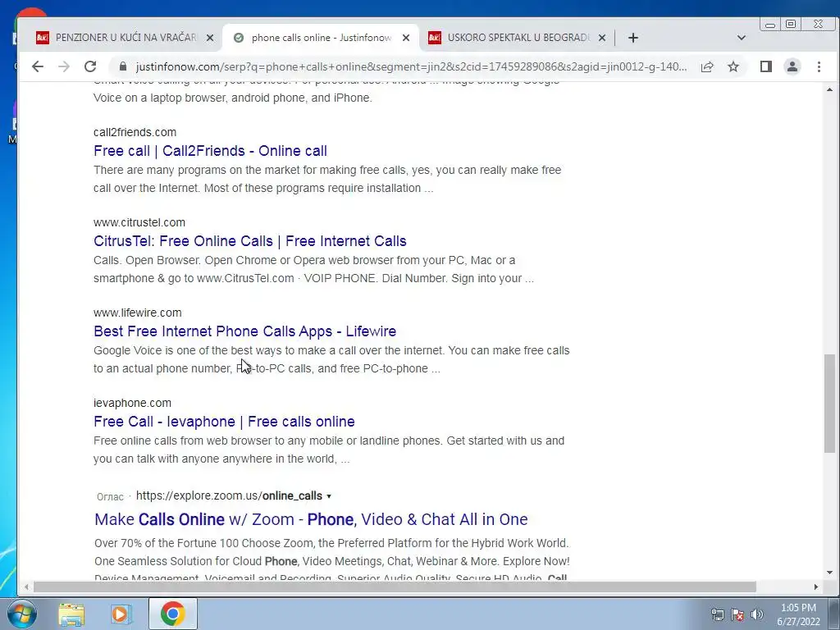
Task: Switch to PENZIONER U KUĆI NA VRAČAR tab
Action: [125, 38]
